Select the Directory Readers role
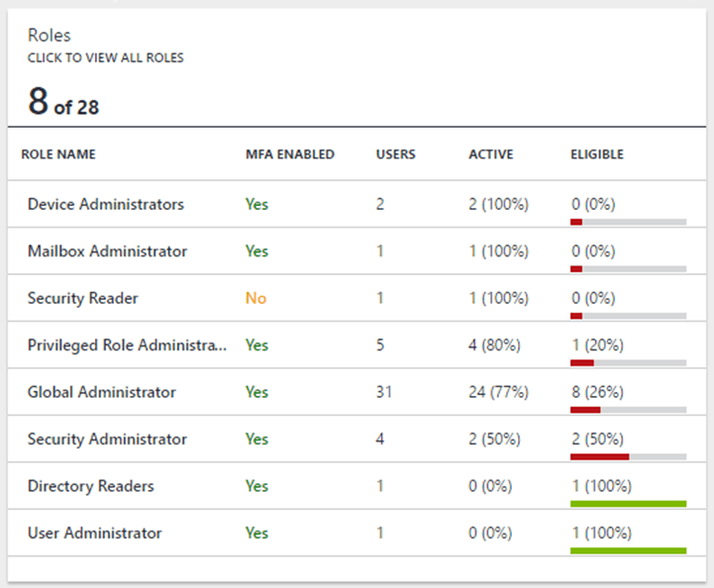The width and height of the screenshot is (714, 588). coord(91,486)
